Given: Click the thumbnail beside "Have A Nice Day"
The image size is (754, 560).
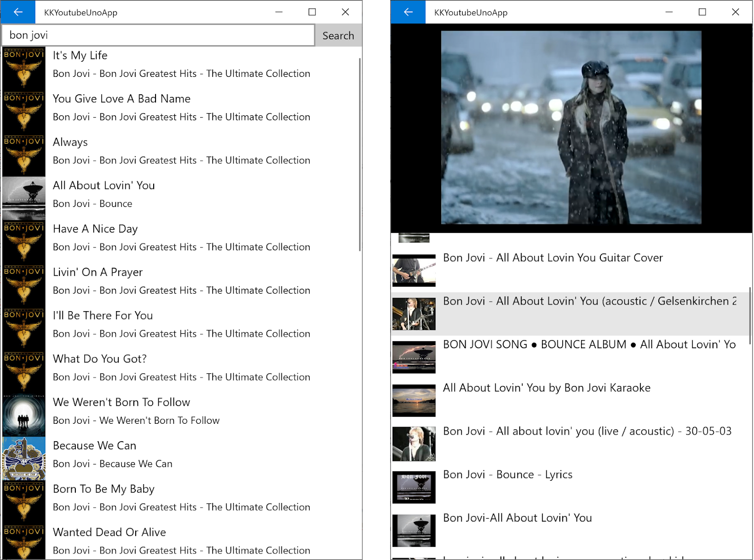Looking at the screenshot, I should [x=24, y=242].
